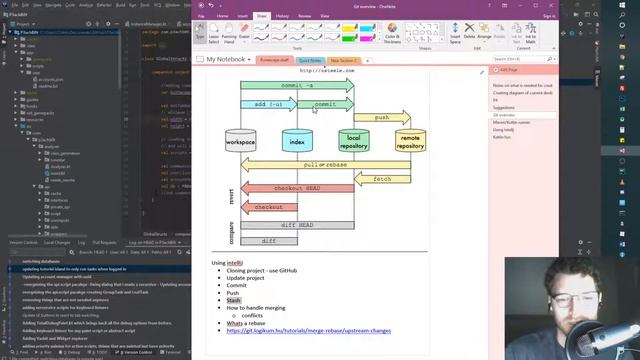Click the Ink to Math button
This screenshot has width=640, height=360.
coord(531,33)
